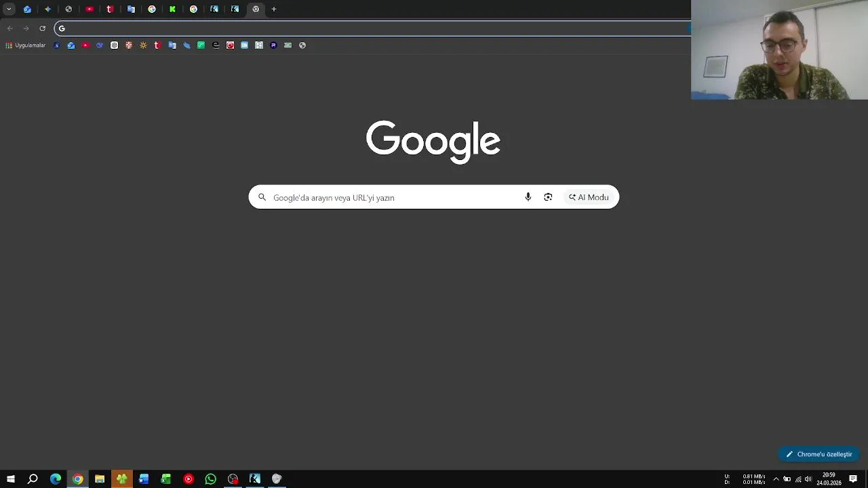Switch to the YouTube browser tab
The image size is (868, 488).
pos(90,9)
